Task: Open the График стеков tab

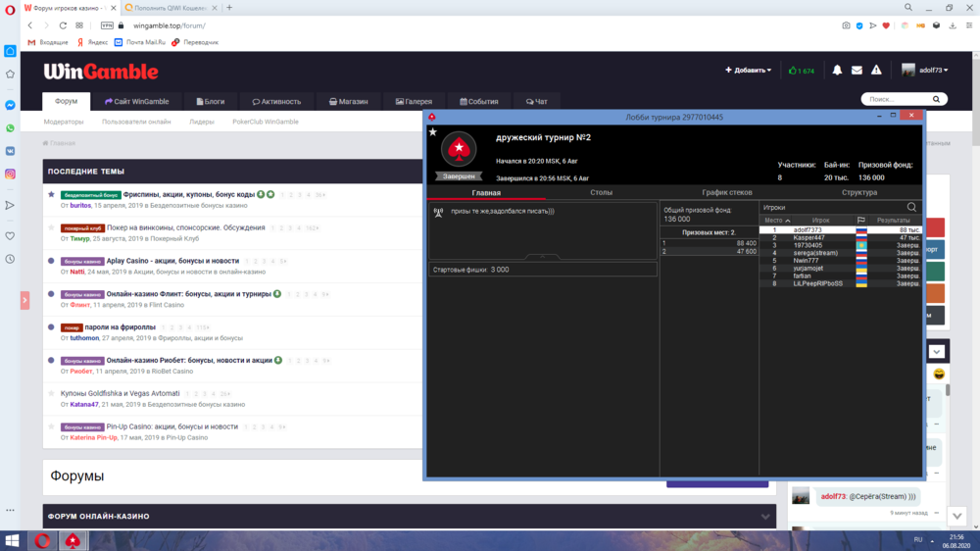Action: (727, 193)
